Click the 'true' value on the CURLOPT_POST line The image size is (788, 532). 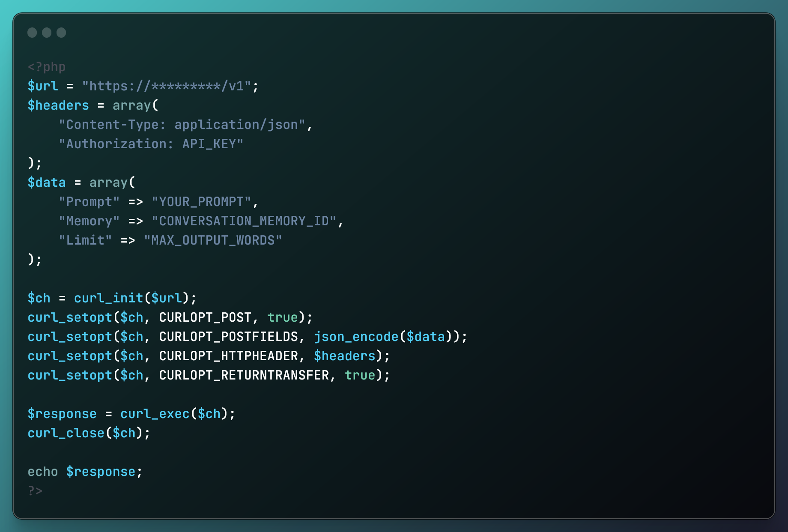click(x=283, y=317)
